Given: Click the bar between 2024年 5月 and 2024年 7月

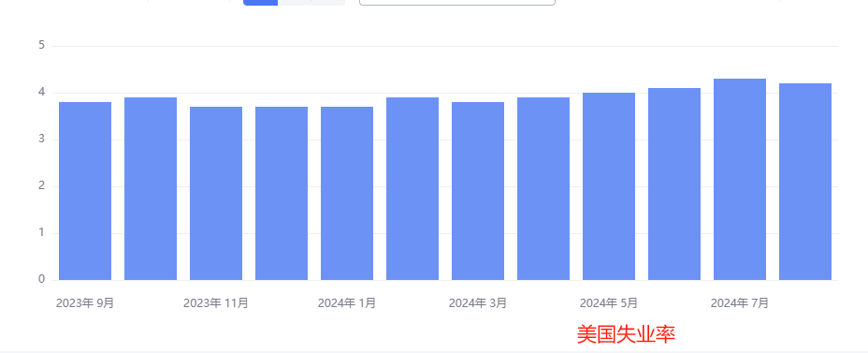Looking at the screenshot, I should click(x=674, y=184).
